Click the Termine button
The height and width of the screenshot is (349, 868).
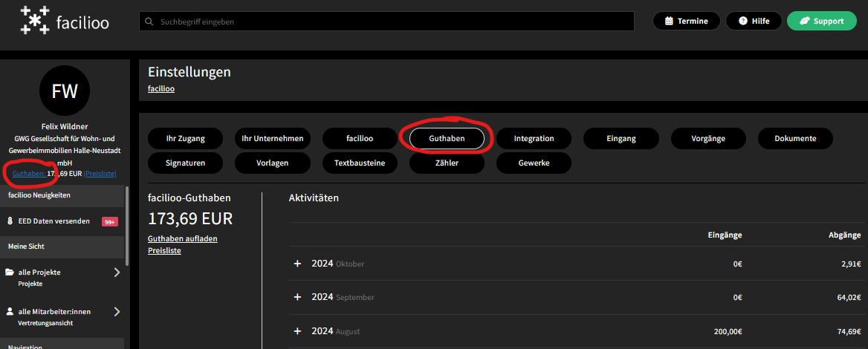point(687,21)
